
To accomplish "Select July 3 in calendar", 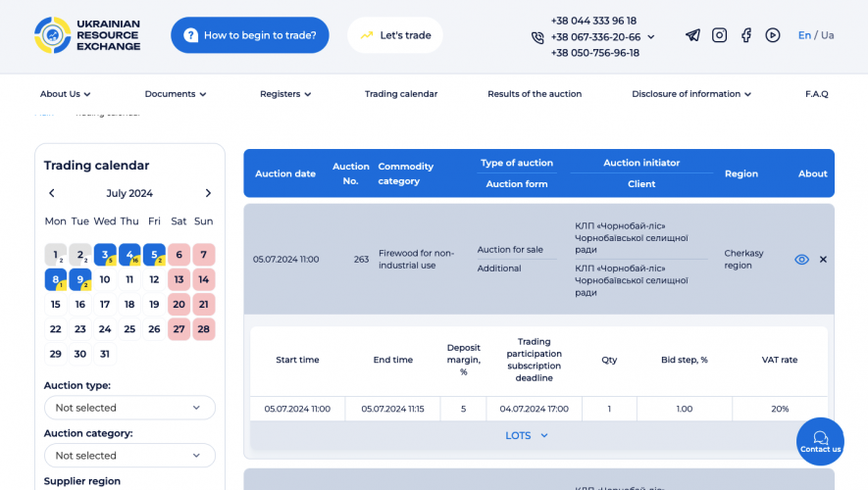I will tap(105, 255).
